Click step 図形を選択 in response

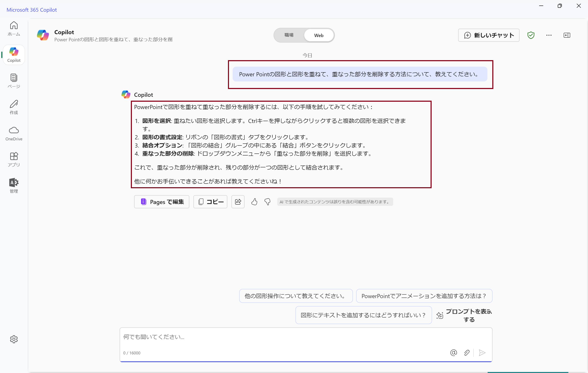[157, 121]
